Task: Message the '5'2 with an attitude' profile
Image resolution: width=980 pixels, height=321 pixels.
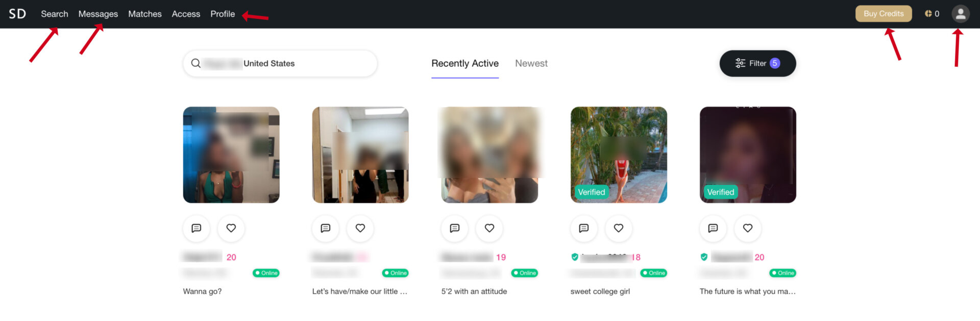Action: [455, 228]
